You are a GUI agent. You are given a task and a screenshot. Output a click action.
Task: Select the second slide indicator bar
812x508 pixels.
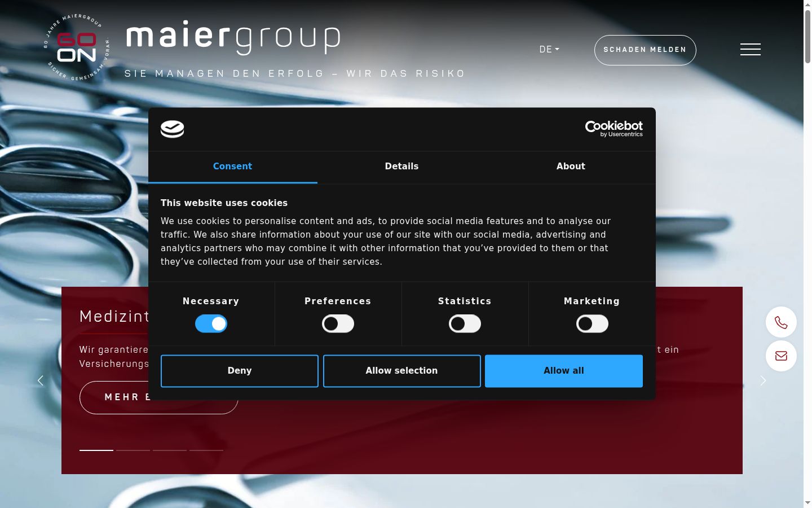click(133, 450)
